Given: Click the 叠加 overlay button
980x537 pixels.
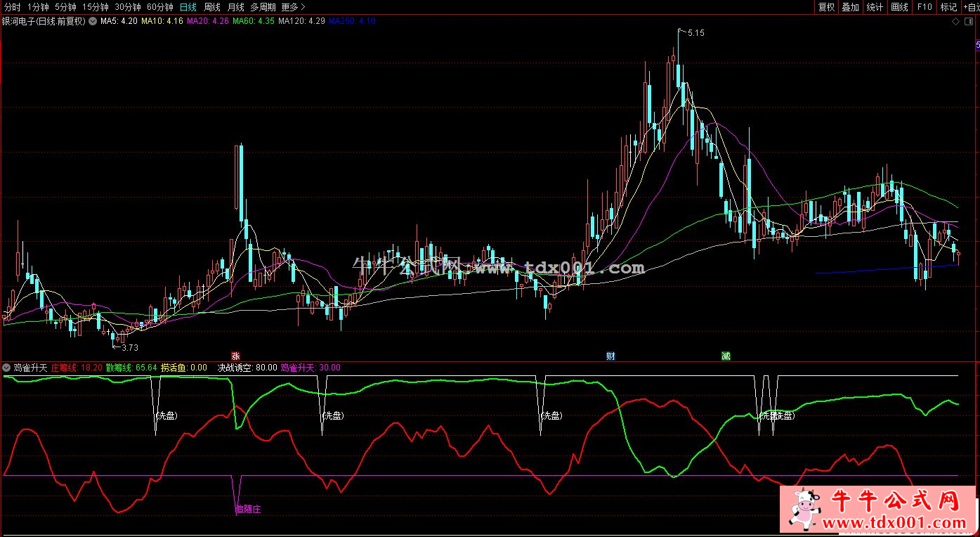Looking at the screenshot, I should pyautogui.click(x=850, y=7).
